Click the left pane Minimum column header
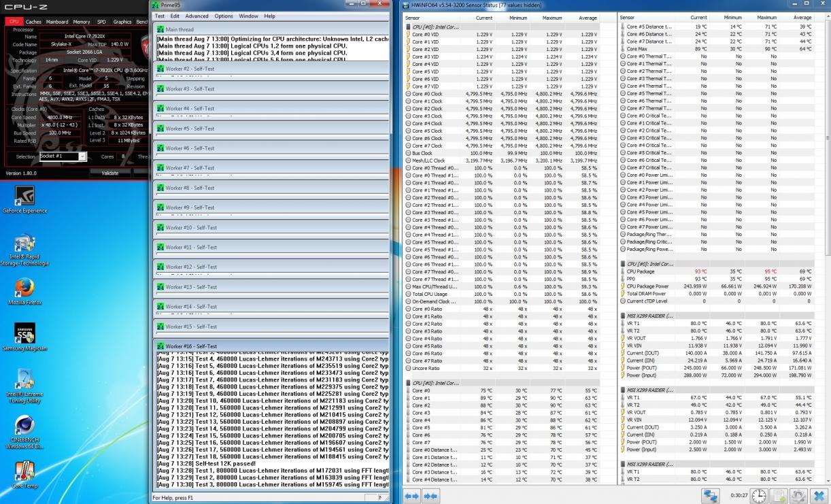Screen dimensions: 831x504 pos(518,18)
